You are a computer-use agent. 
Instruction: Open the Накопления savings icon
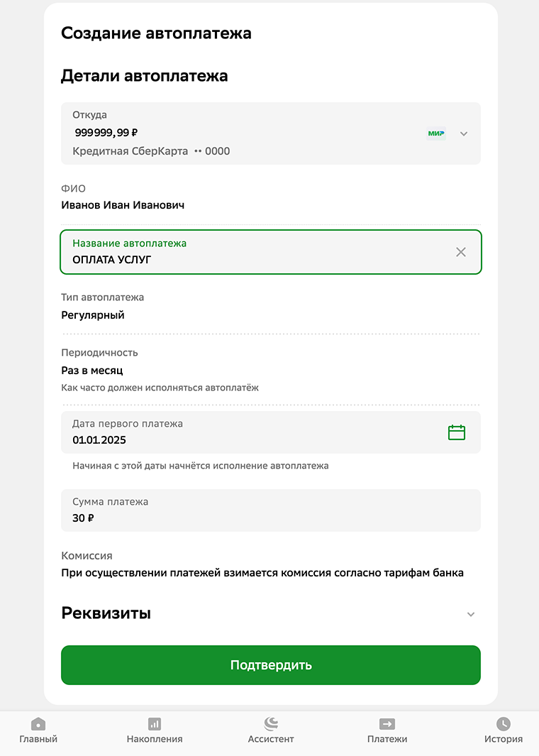coord(154,723)
